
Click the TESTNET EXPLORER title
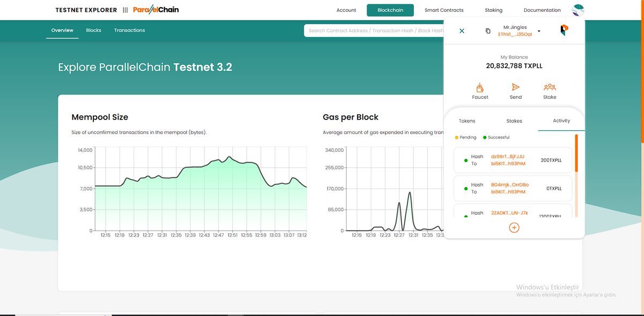click(x=86, y=10)
